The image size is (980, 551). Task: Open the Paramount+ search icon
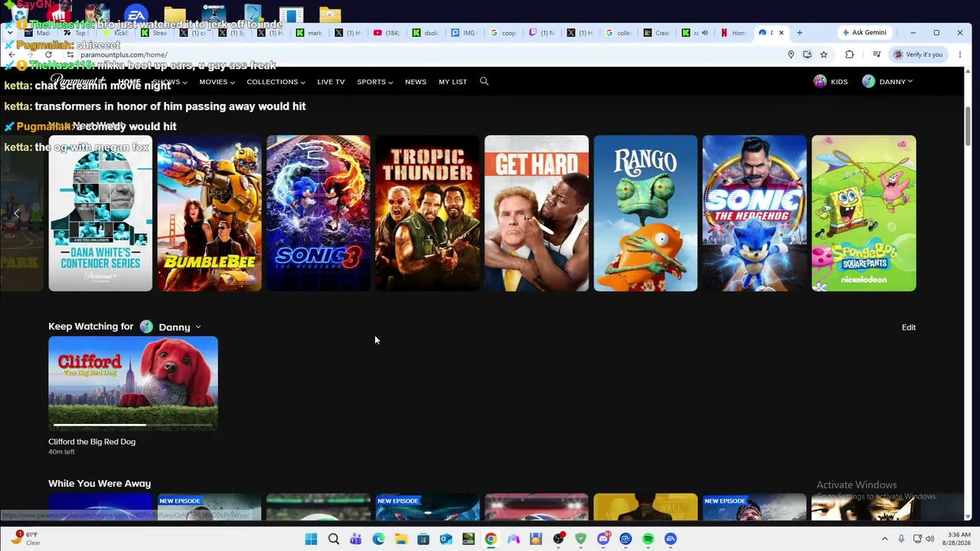pos(484,81)
